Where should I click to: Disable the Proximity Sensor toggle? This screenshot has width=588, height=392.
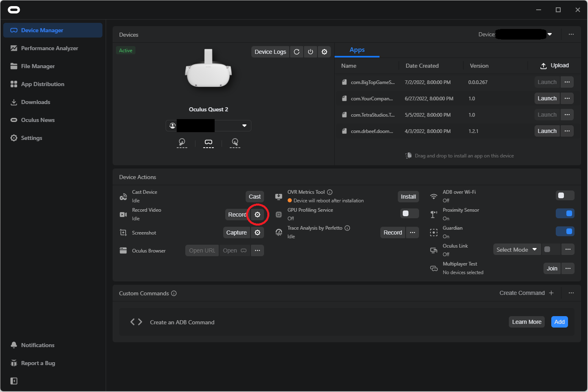(565, 213)
